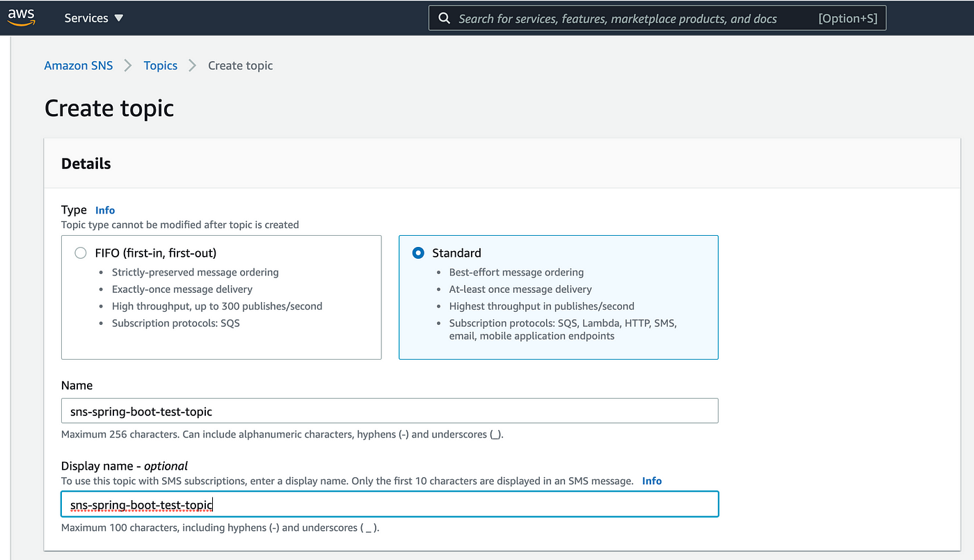Click the AWS logo icon
Screen dimensions: 974x560
click(22, 17)
